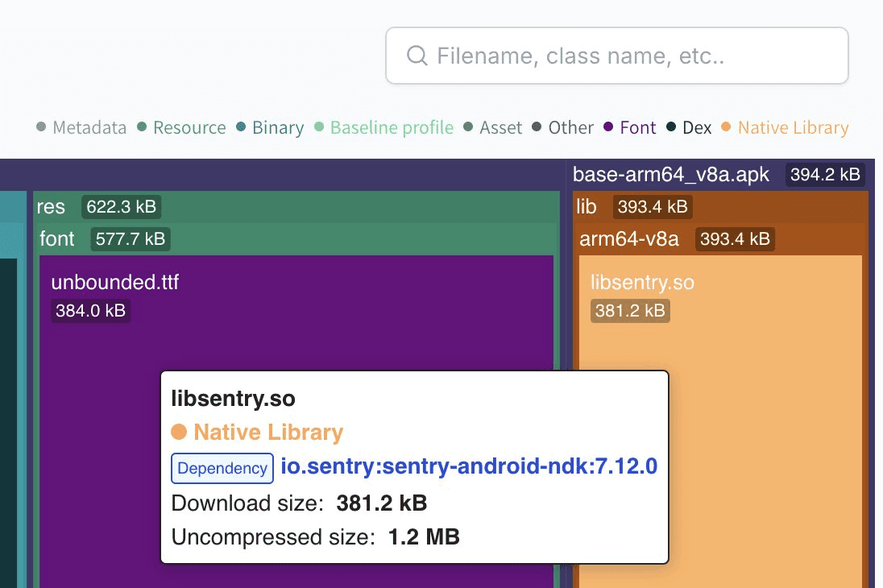Screen dimensions: 883x588
Task: Click the Other legend dot
Action: tap(537, 127)
